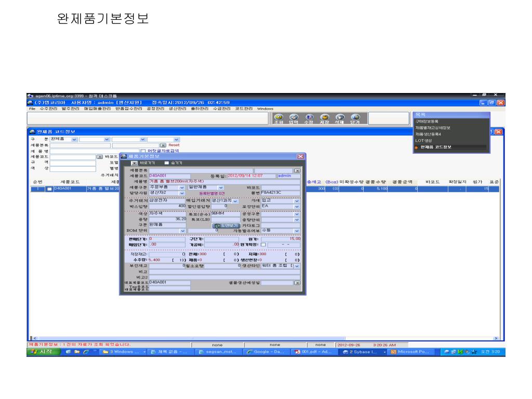Click 제품코드 lookup button in search panel

pyautogui.click(x=100, y=157)
